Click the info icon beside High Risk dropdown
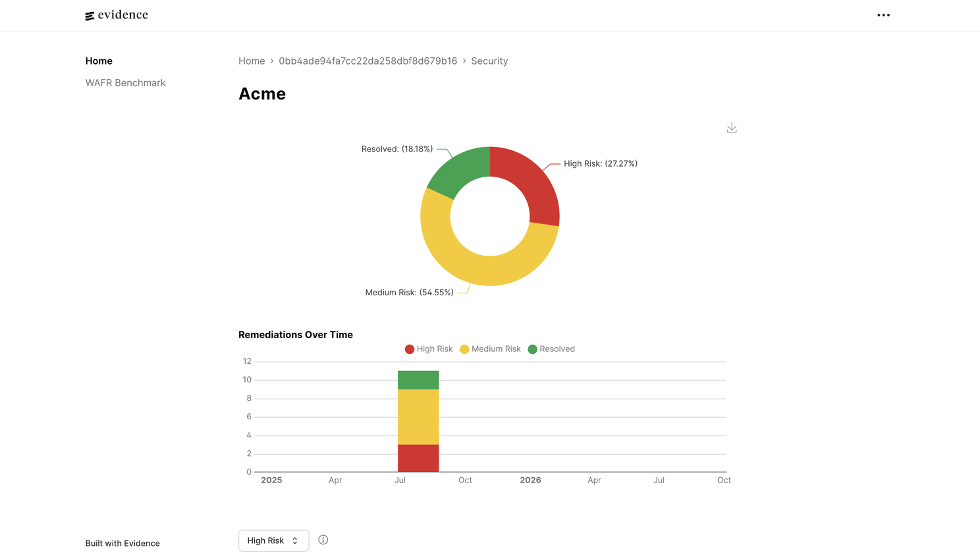This screenshot has width=980, height=553. 323,540
